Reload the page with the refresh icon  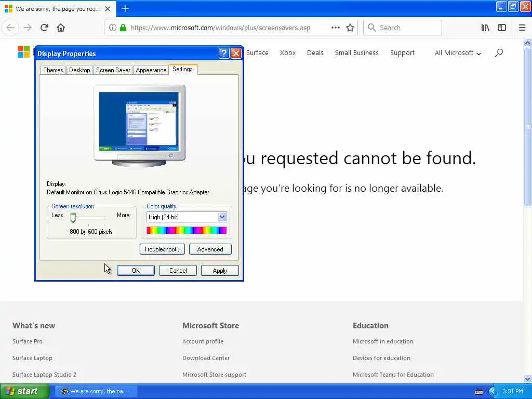(x=44, y=28)
